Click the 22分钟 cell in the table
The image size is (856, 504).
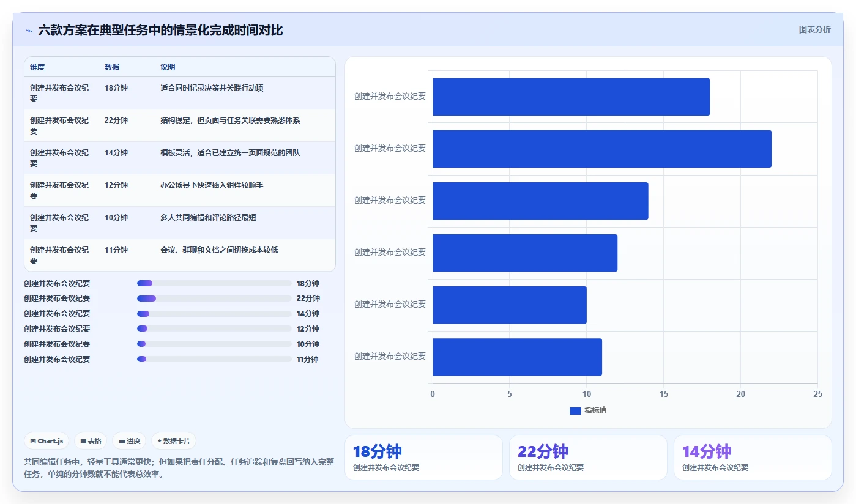(116, 120)
